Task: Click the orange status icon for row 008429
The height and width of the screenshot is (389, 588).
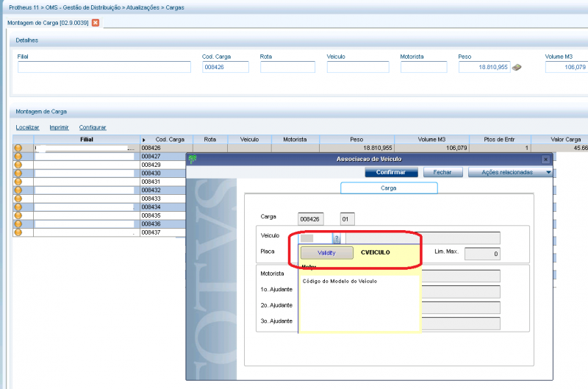Action: 18,165
